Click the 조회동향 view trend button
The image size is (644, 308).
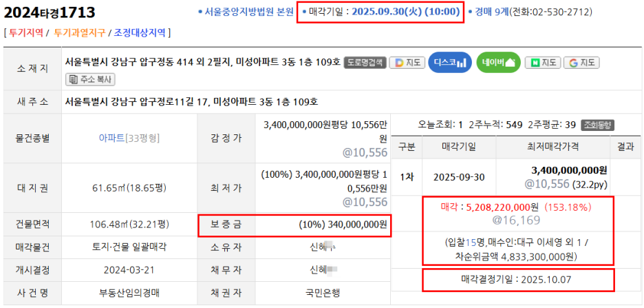coord(598,125)
